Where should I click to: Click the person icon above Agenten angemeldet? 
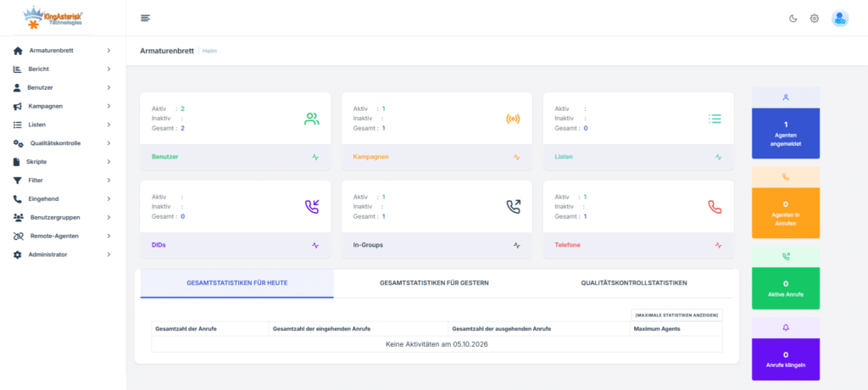[x=786, y=97]
